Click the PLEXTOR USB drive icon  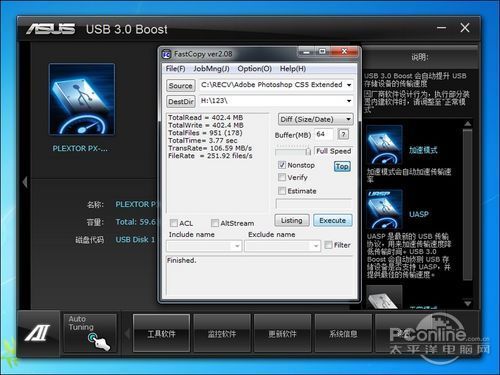[x=82, y=99]
